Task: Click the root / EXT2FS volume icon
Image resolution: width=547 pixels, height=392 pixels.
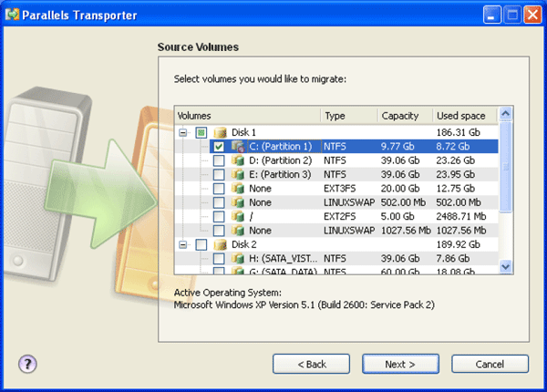Action: pyautogui.click(x=238, y=217)
